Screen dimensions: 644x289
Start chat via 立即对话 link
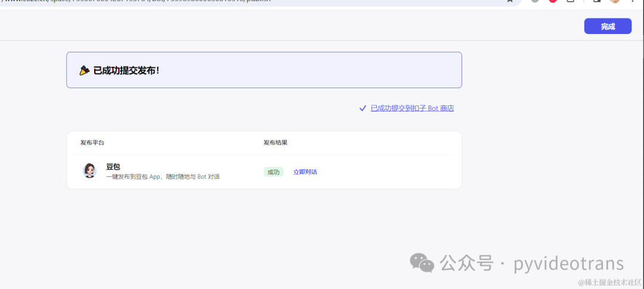305,172
